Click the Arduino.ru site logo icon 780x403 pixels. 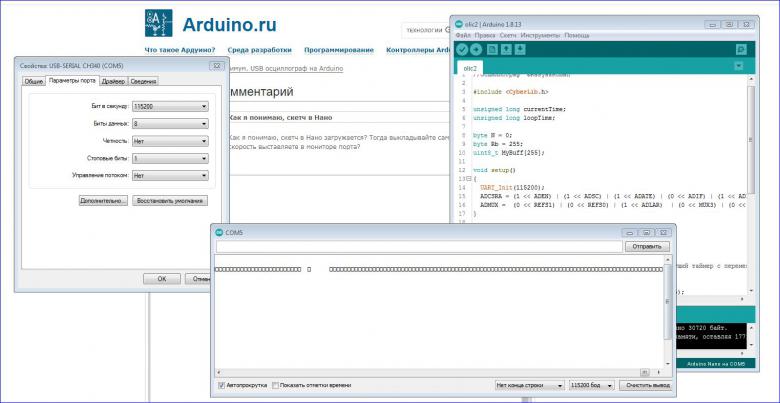159,23
